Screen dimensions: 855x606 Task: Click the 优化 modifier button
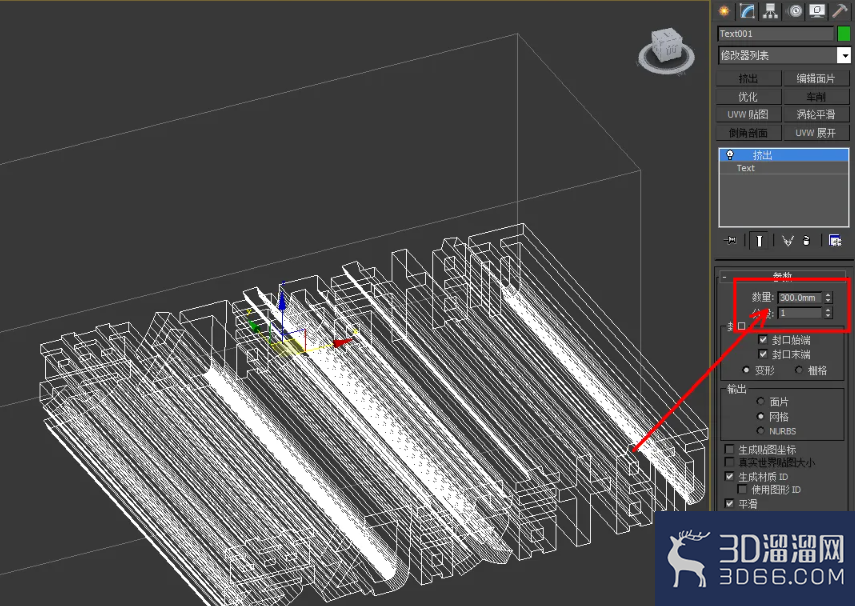[x=748, y=97]
